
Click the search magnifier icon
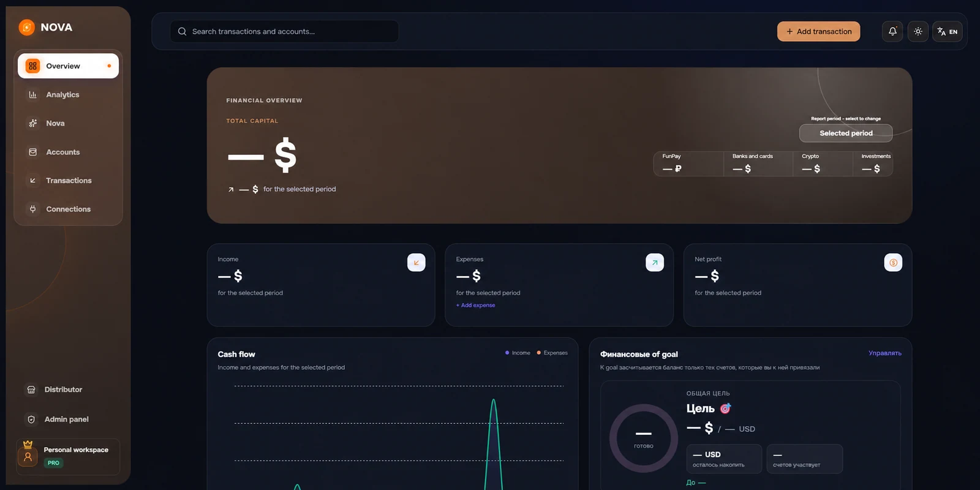coord(182,31)
